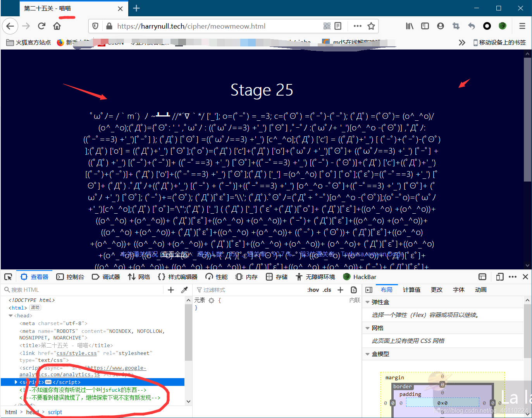Open css/style.css link in markup
The image size is (532, 418).
[77, 353]
